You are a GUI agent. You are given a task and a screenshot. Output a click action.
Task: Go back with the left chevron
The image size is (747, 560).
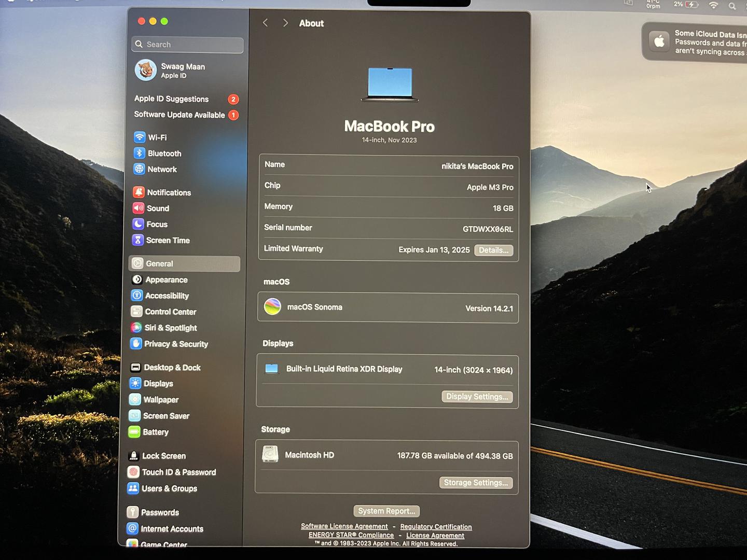tap(265, 23)
